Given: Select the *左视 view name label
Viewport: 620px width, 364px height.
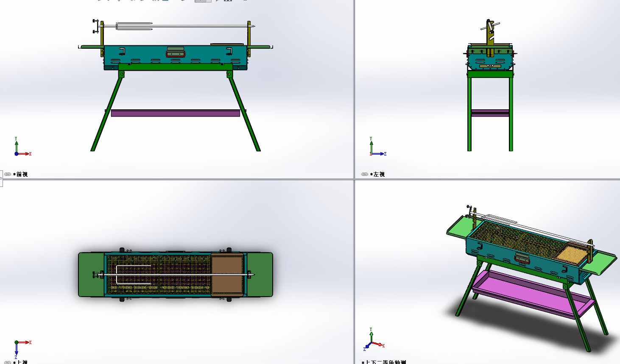Looking at the screenshot, I should click(x=377, y=174).
